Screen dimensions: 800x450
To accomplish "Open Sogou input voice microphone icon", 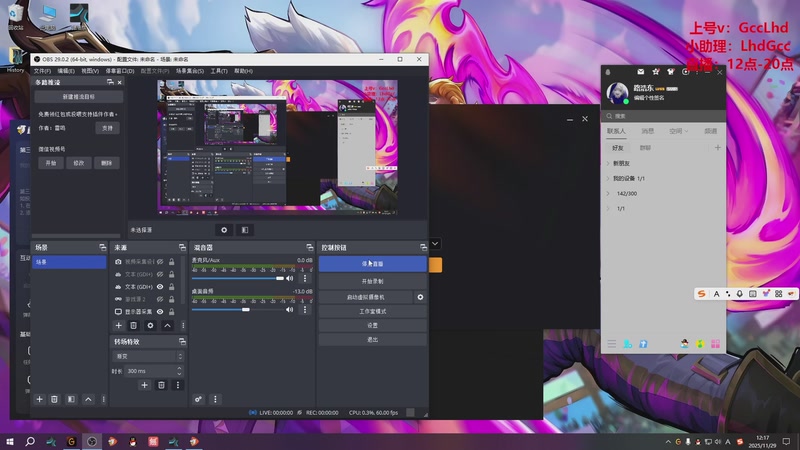I will pos(739,293).
